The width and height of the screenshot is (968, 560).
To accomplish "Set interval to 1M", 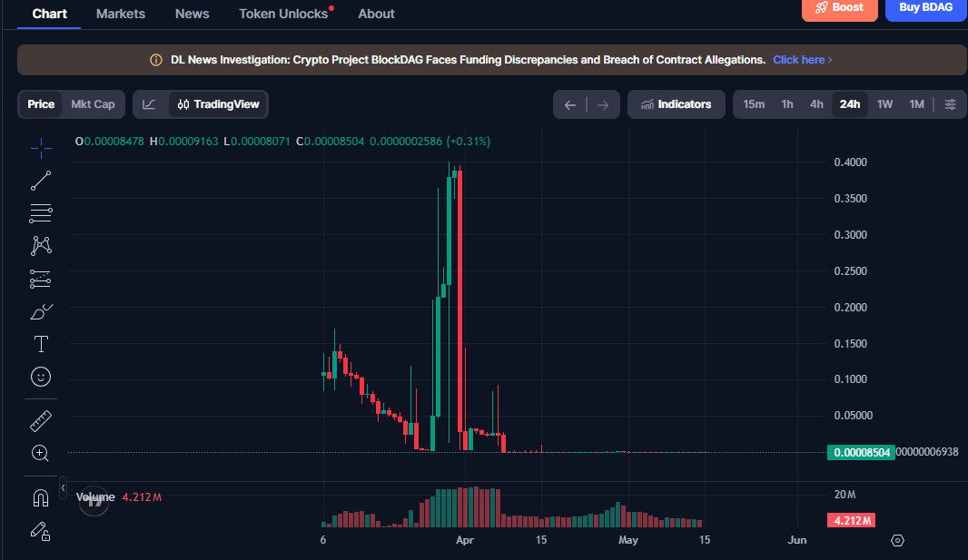I will [x=916, y=104].
